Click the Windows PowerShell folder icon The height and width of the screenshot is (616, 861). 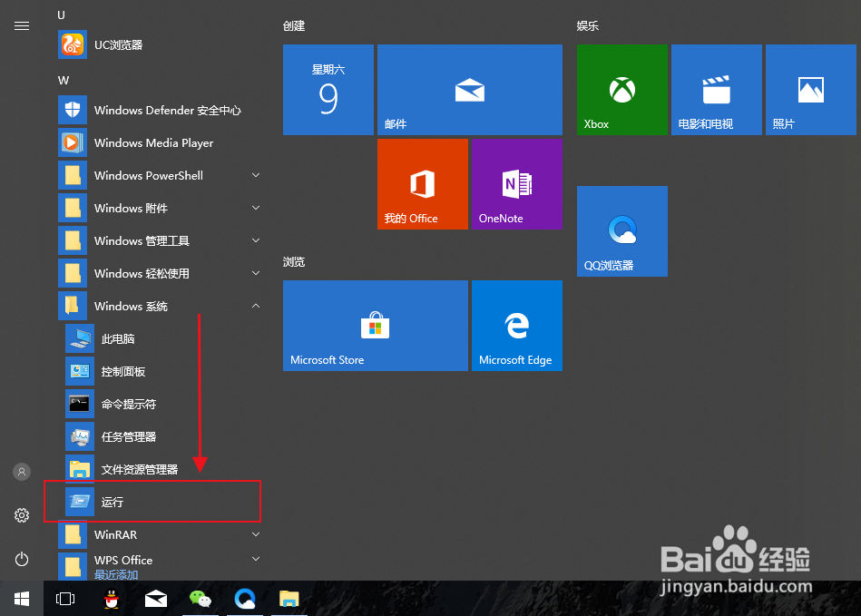pos(73,175)
